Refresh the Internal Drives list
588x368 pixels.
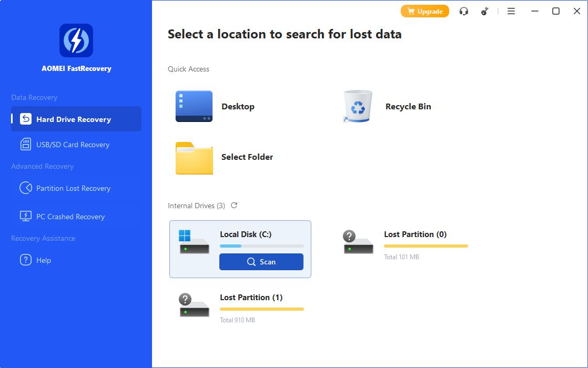click(234, 206)
